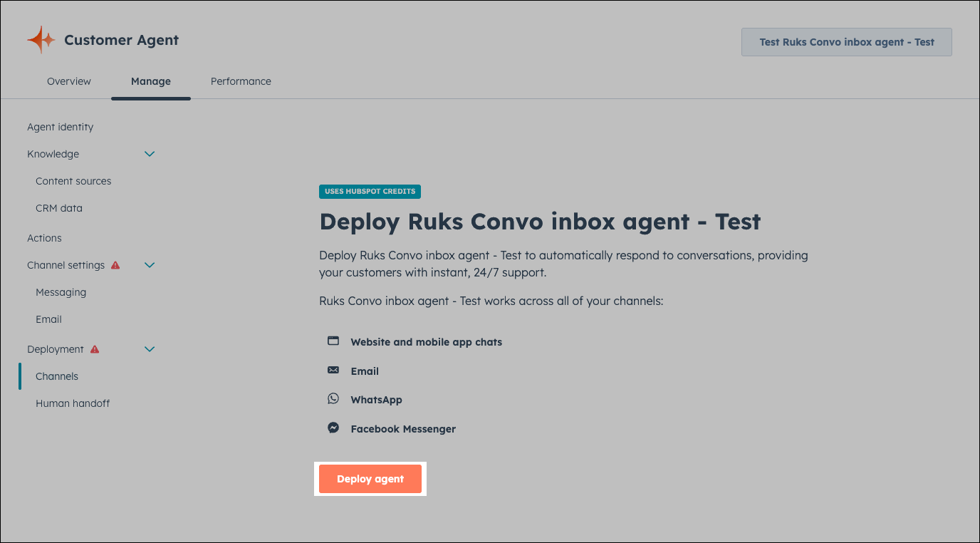The image size is (980, 543).
Task: Open Channels under Deployment
Action: tap(57, 376)
